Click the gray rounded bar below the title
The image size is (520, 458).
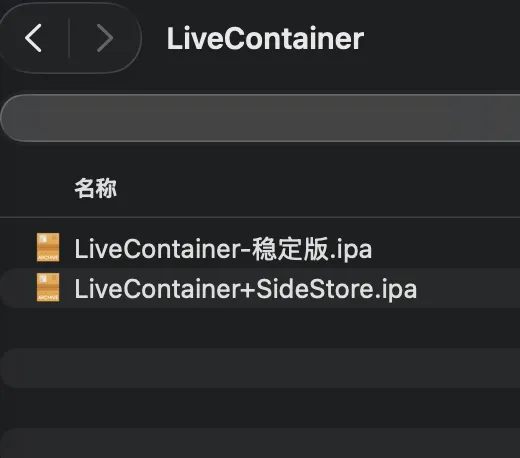260,118
